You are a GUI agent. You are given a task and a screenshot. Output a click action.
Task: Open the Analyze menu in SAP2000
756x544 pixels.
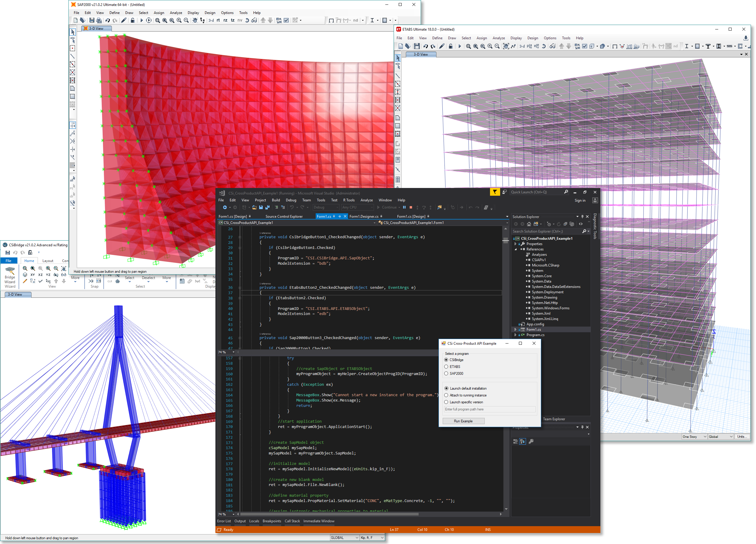(176, 13)
